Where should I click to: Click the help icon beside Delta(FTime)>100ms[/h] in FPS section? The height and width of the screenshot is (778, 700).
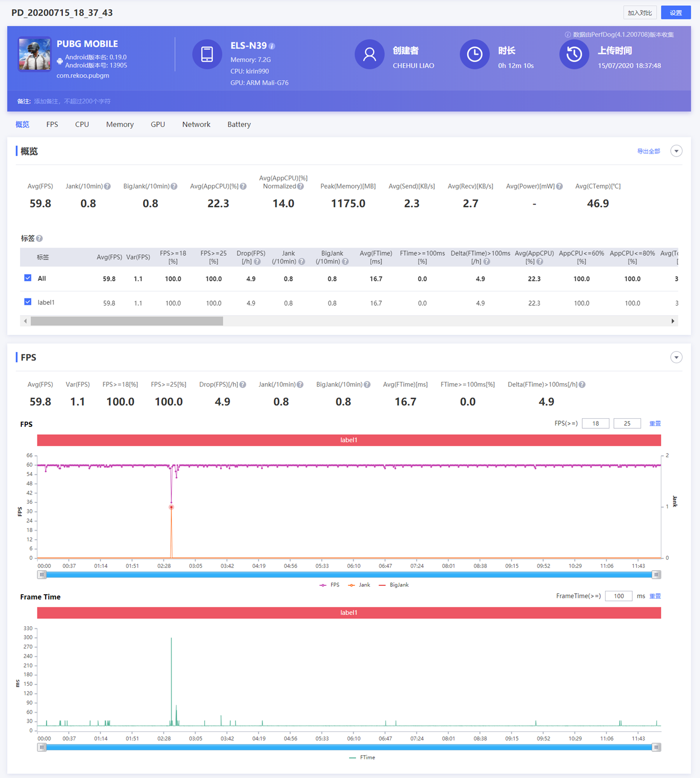click(582, 385)
